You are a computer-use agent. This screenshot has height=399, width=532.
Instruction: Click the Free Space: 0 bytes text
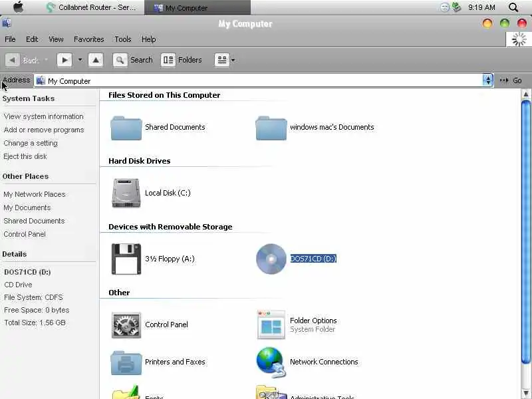(x=37, y=310)
